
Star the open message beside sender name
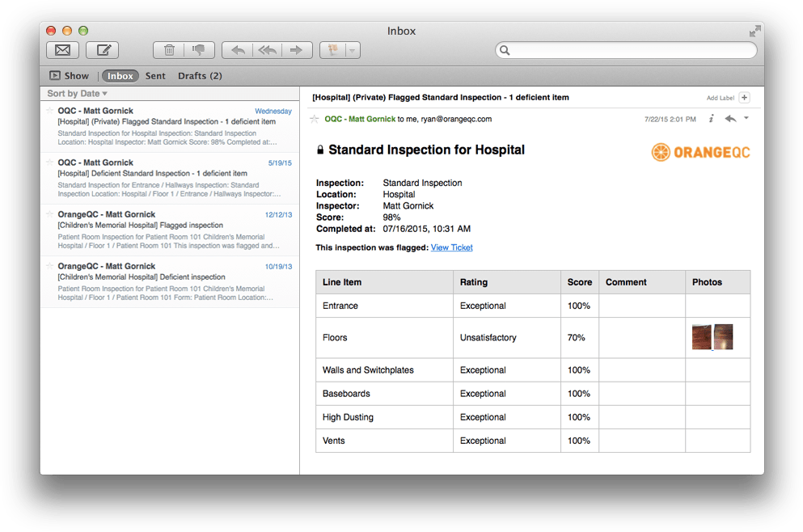[315, 119]
